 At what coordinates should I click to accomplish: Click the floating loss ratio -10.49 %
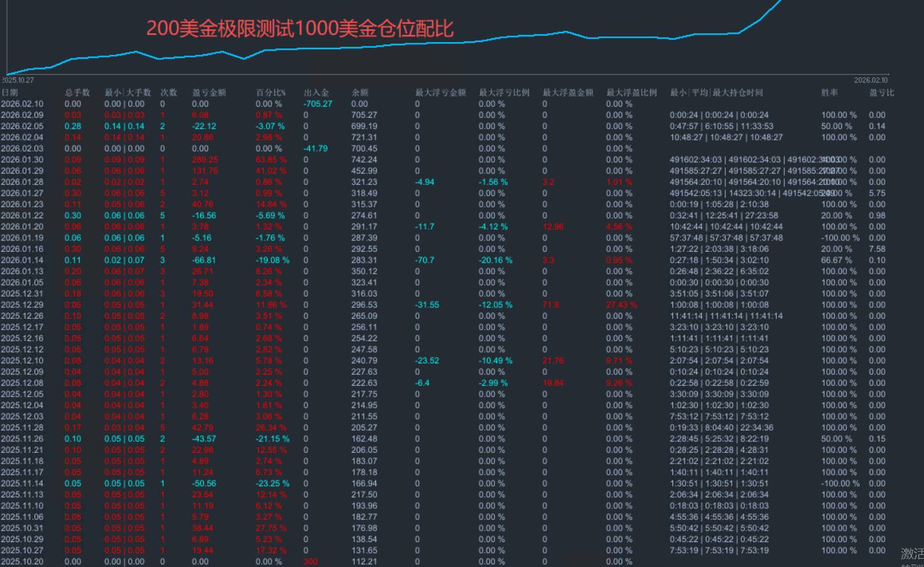pyautogui.click(x=495, y=360)
